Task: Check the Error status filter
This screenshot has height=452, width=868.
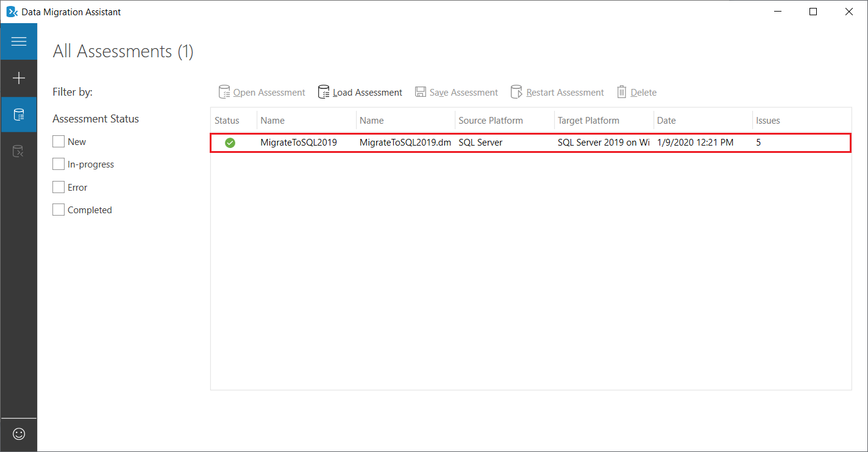Action: 59,187
